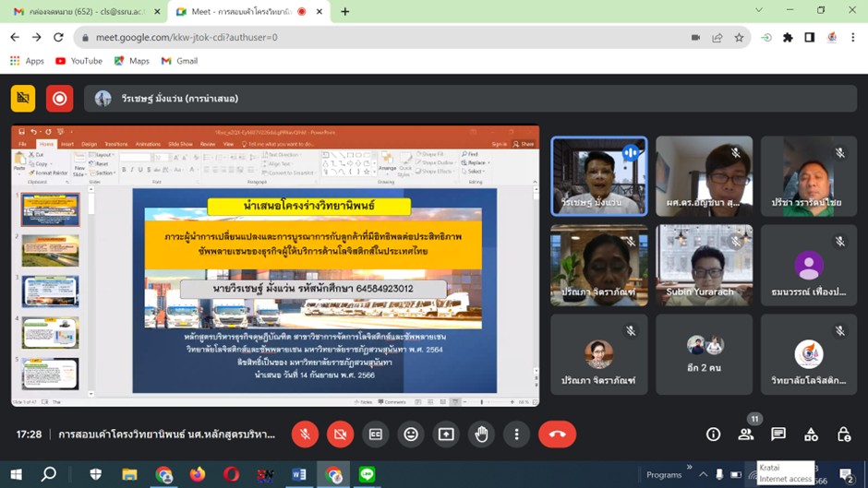Click the red recording indicator button
The width and height of the screenshot is (868, 488).
(x=60, y=98)
